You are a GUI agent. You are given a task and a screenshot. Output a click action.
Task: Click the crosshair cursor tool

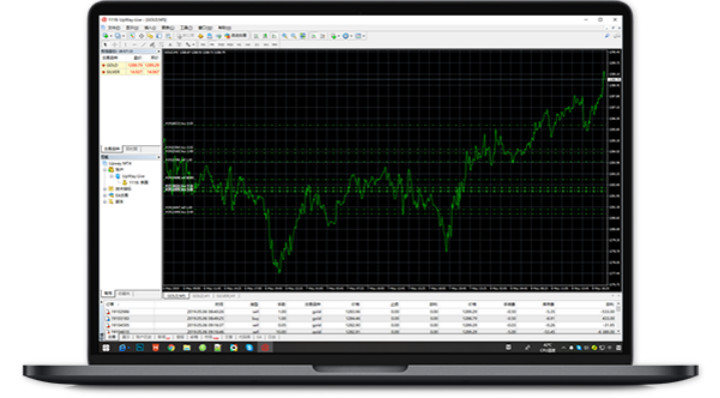click(115, 45)
